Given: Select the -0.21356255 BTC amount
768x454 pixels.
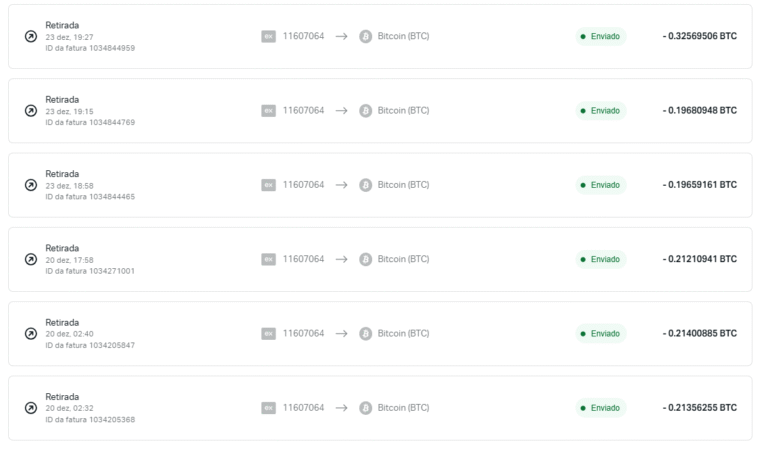Looking at the screenshot, I should 699,408.
